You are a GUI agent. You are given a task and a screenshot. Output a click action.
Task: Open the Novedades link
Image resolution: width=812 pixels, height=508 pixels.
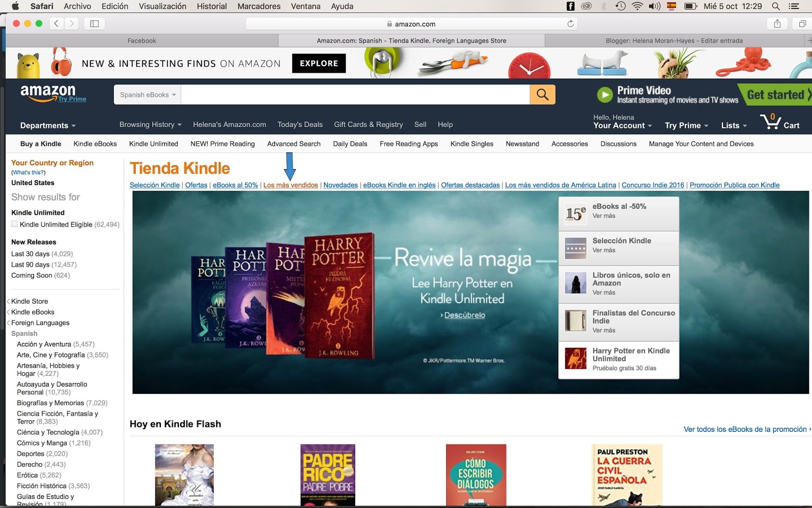[x=341, y=185]
